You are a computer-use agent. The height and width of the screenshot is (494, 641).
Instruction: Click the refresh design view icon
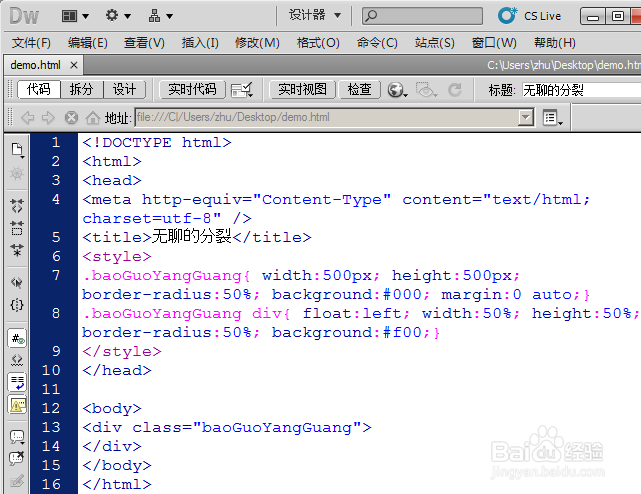point(455,90)
